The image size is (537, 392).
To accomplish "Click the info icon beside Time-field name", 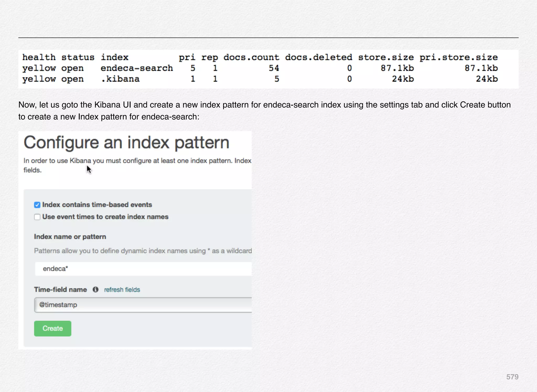I will click(x=95, y=290).
